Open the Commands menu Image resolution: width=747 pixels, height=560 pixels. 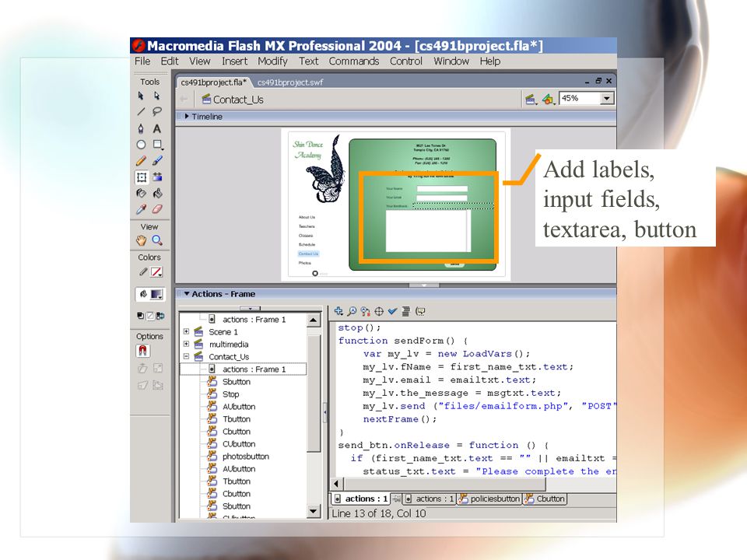tap(354, 61)
